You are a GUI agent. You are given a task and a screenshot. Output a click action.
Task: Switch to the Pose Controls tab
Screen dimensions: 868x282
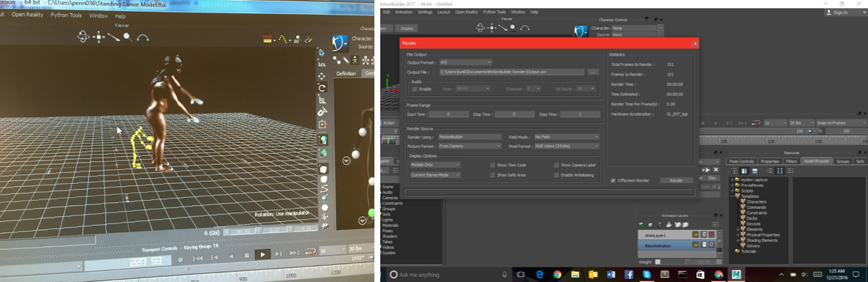point(741,161)
